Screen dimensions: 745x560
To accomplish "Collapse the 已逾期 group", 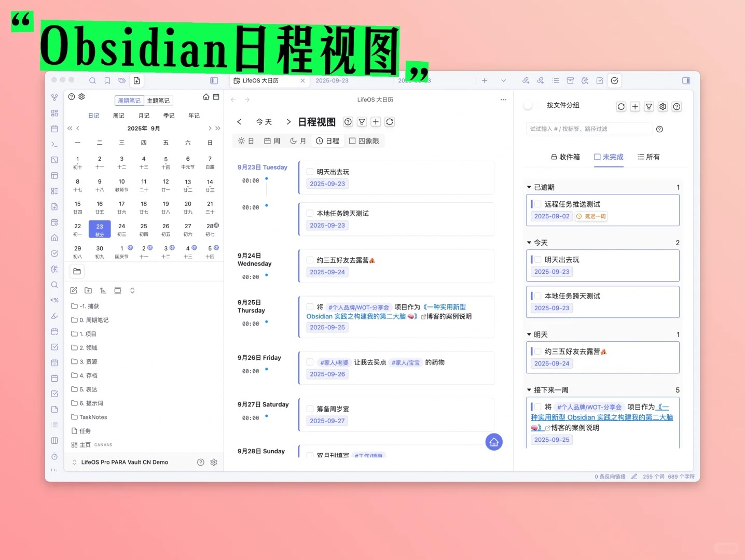I will pos(529,187).
